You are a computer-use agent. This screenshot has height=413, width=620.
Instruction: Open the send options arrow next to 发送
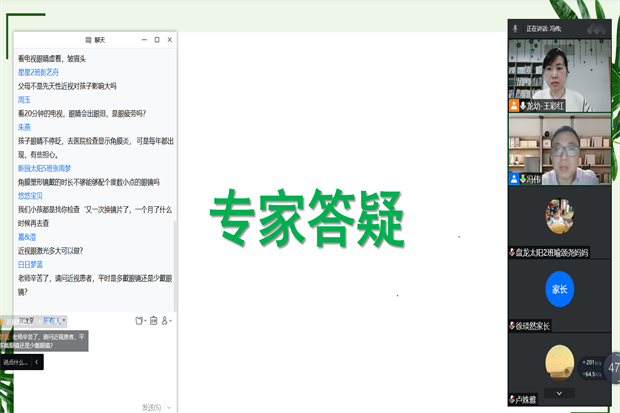point(170,407)
